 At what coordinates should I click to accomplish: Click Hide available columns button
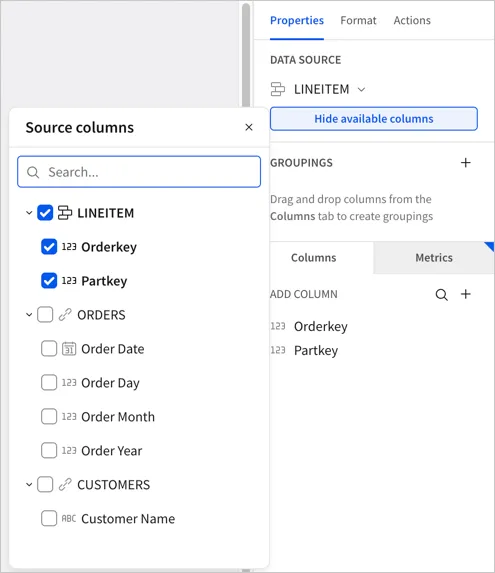[374, 119]
